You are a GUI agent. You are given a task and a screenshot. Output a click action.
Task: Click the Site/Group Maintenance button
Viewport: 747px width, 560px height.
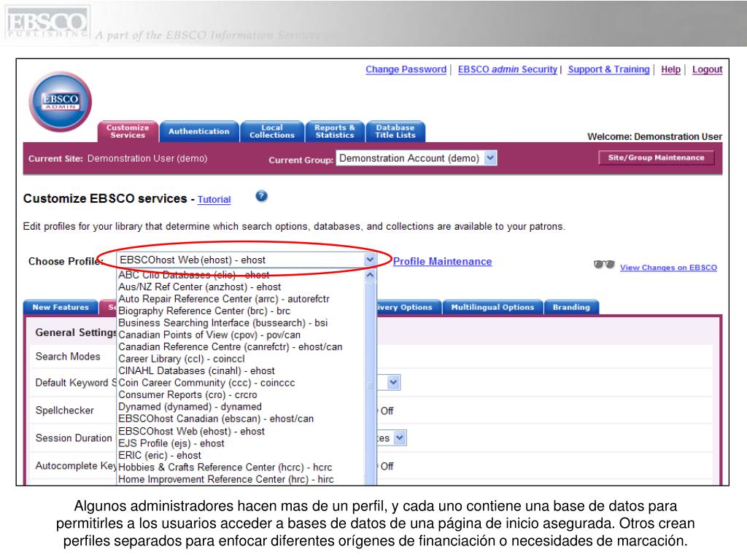tap(656, 157)
